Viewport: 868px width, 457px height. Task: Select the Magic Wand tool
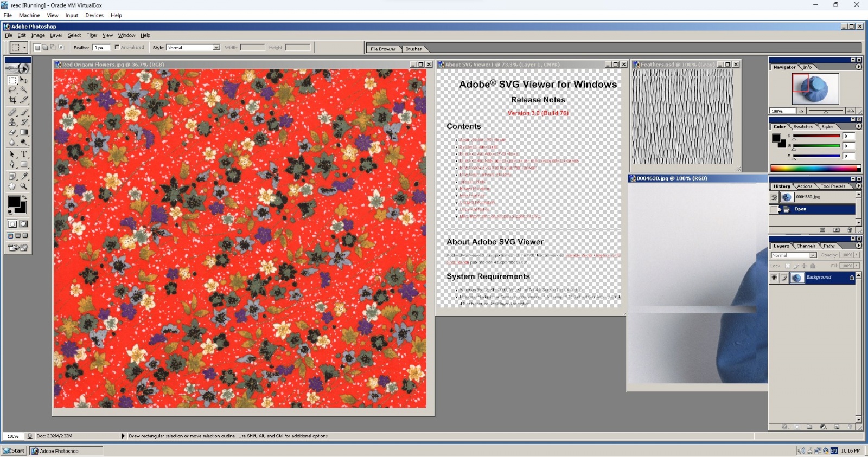(24, 90)
